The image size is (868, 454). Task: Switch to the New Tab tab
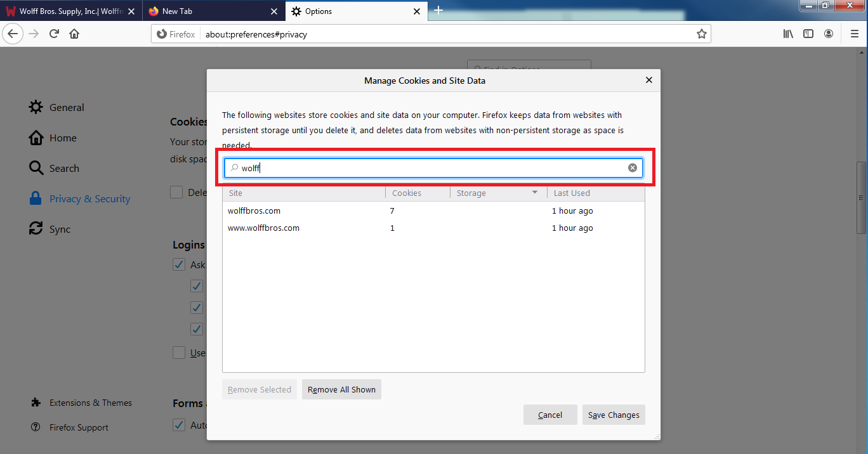click(x=214, y=11)
